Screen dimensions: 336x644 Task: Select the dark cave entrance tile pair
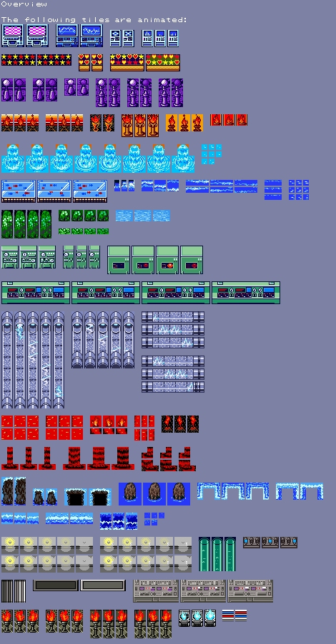[88, 497]
